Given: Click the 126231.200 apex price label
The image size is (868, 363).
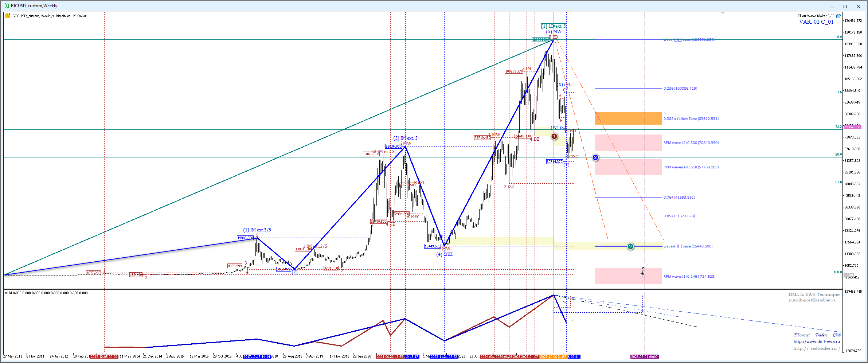Looking at the screenshot, I should pyautogui.click(x=541, y=39).
